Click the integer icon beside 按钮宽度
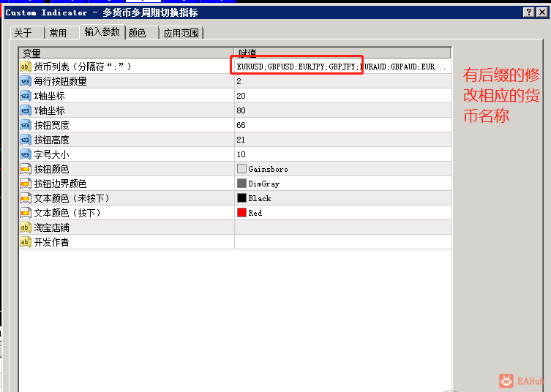 pos(26,125)
